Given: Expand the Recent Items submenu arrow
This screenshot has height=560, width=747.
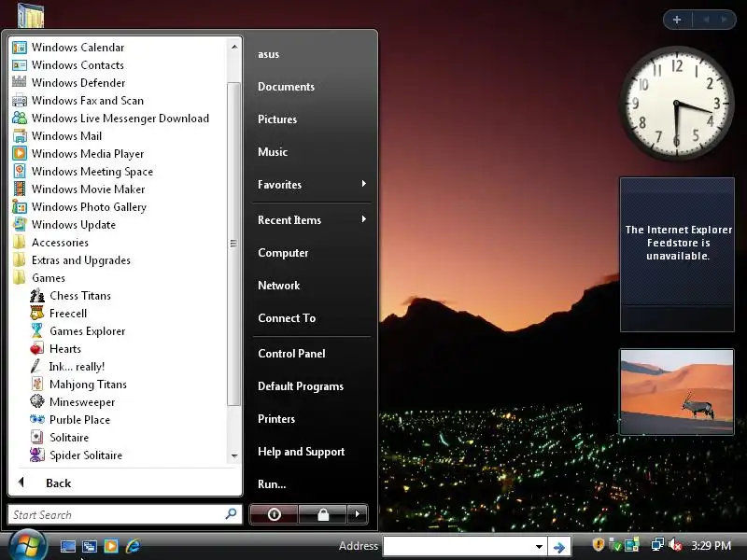Looking at the screenshot, I should click(364, 219).
